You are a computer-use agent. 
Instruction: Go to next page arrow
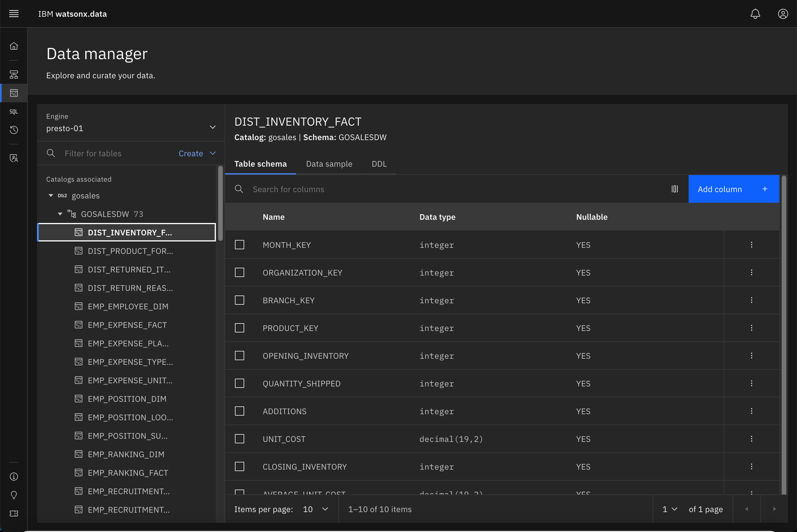click(x=774, y=509)
